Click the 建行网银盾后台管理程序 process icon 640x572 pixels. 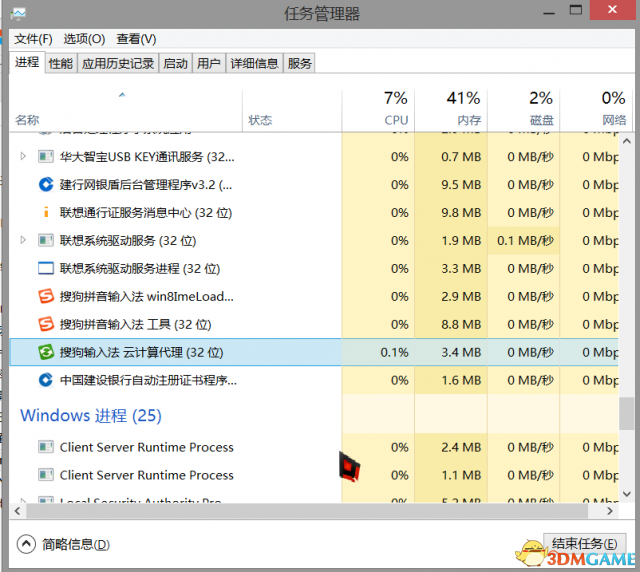pos(46,185)
